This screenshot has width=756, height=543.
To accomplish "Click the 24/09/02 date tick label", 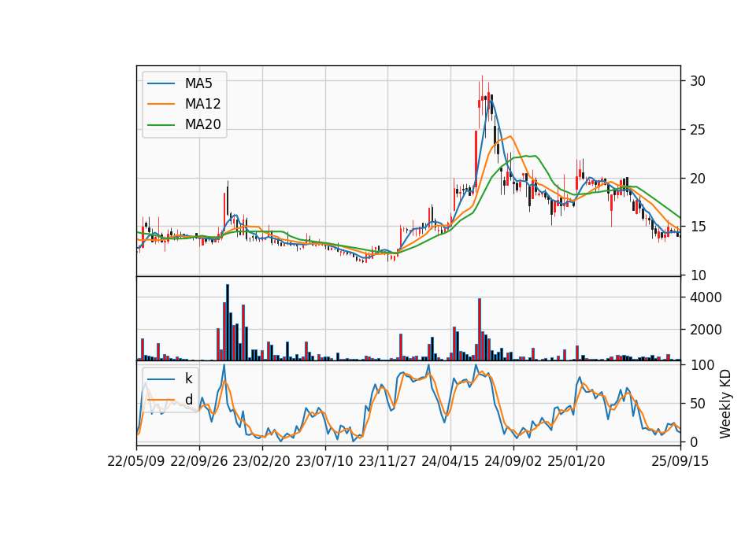I will [x=513, y=461].
